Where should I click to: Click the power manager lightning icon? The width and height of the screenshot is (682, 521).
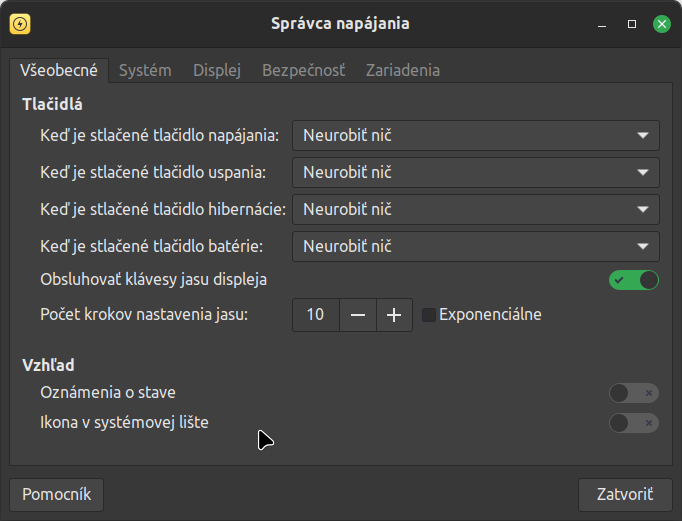coord(19,23)
